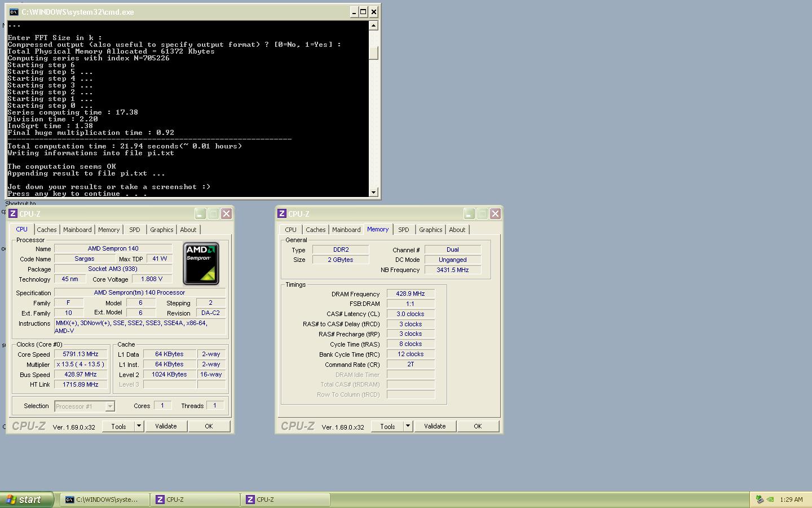This screenshot has width=812, height=508.
Task: Click OK in the left CPU-Z window
Action: [209, 426]
